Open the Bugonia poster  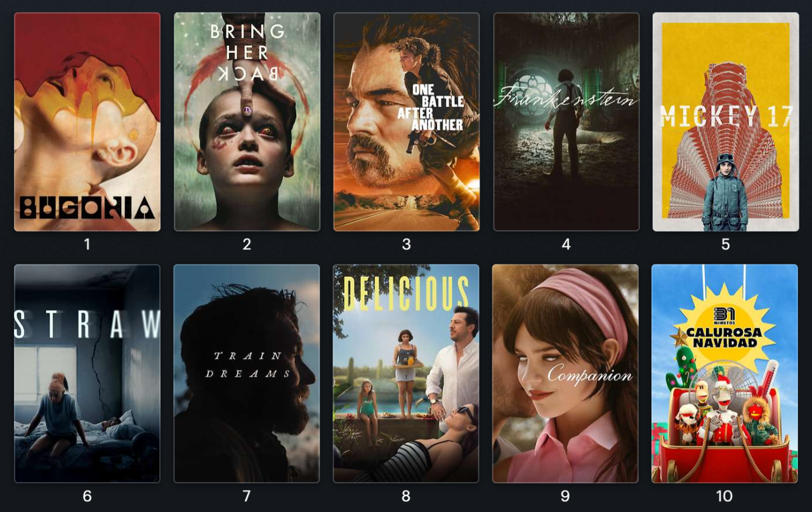(x=88, y=122)
